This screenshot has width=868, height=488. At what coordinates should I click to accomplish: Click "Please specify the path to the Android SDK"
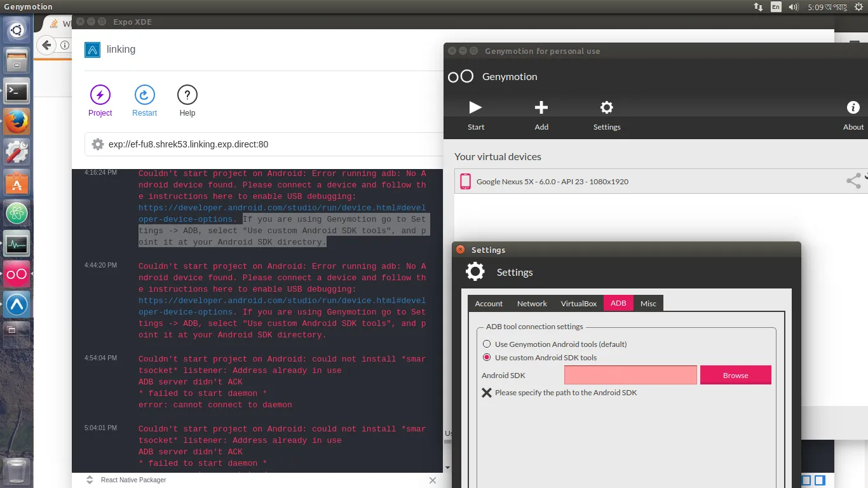566,393
